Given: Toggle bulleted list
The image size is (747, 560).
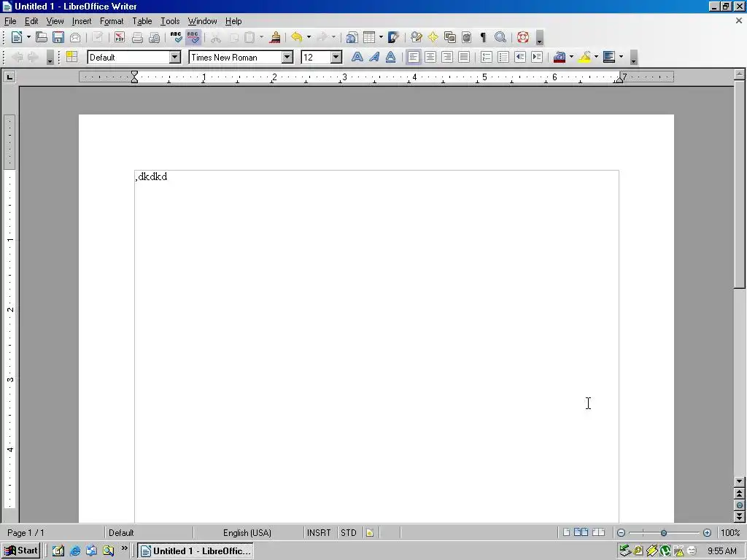Looking at the screenshot, I should coord(503,57).
